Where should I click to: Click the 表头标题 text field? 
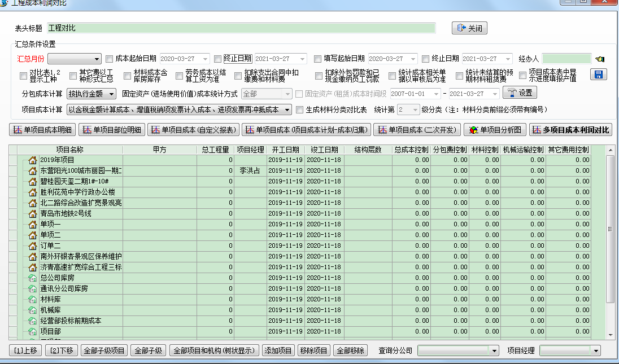coord(241,28)
